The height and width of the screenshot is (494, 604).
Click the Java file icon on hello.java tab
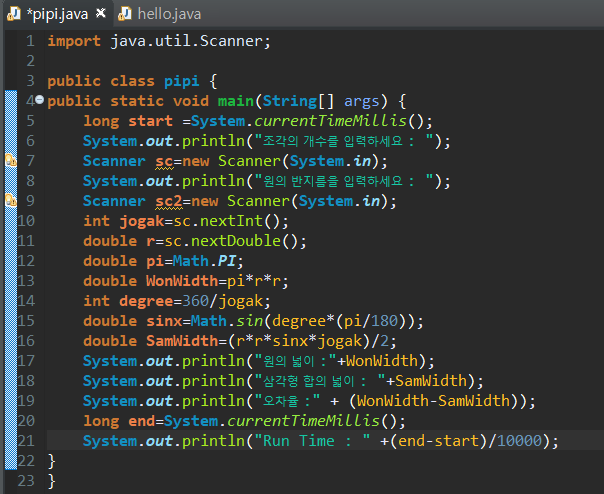(125, 14)
